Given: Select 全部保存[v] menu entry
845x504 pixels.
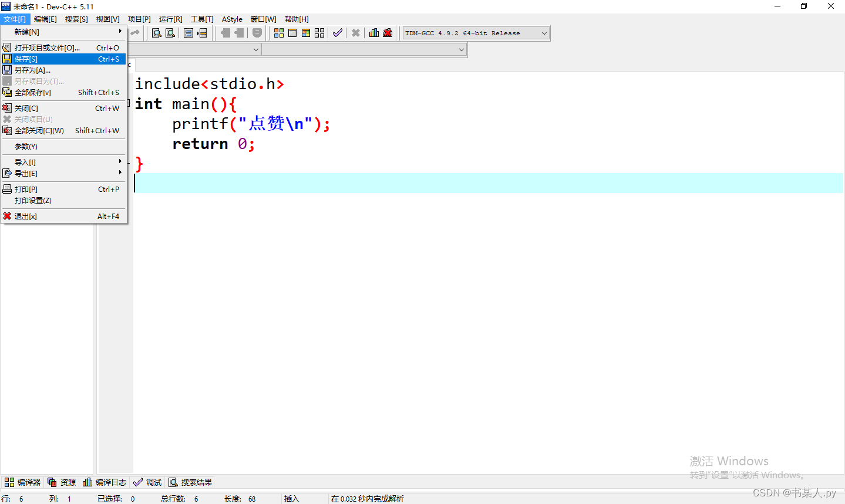Looking at the screenshot, I should (63, 92).
